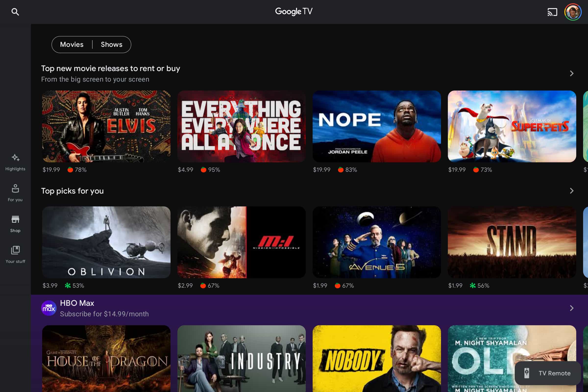Screen dimensions: 588x392
Task: Open House of the Dragon show
Action: [x=106, y=358]
